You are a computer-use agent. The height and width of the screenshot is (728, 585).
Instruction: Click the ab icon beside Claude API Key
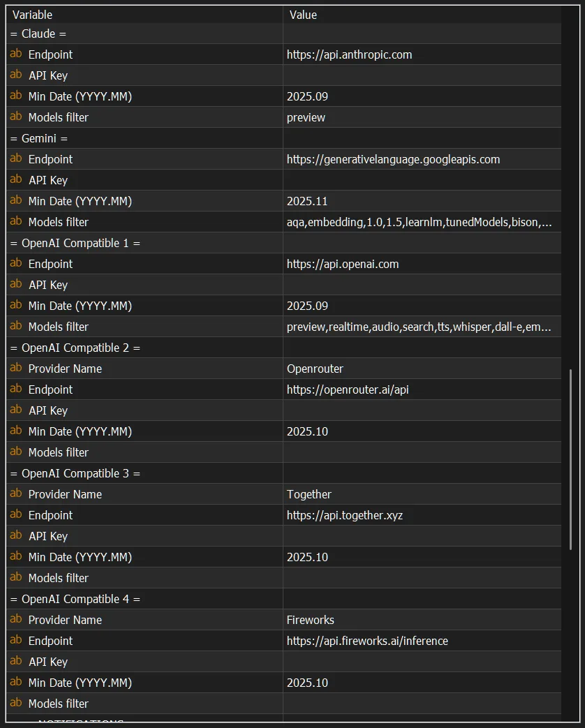click(16, 75)
